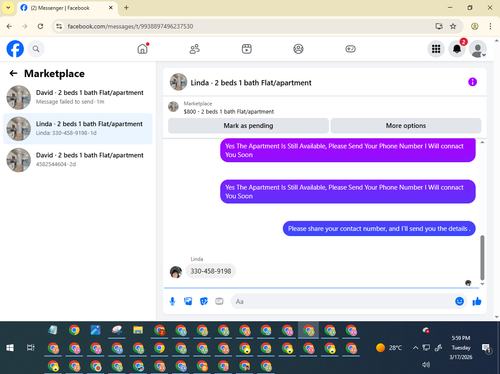Open Task View on taskbar
The image size is (500, 374).
click(x=30, y=348)
